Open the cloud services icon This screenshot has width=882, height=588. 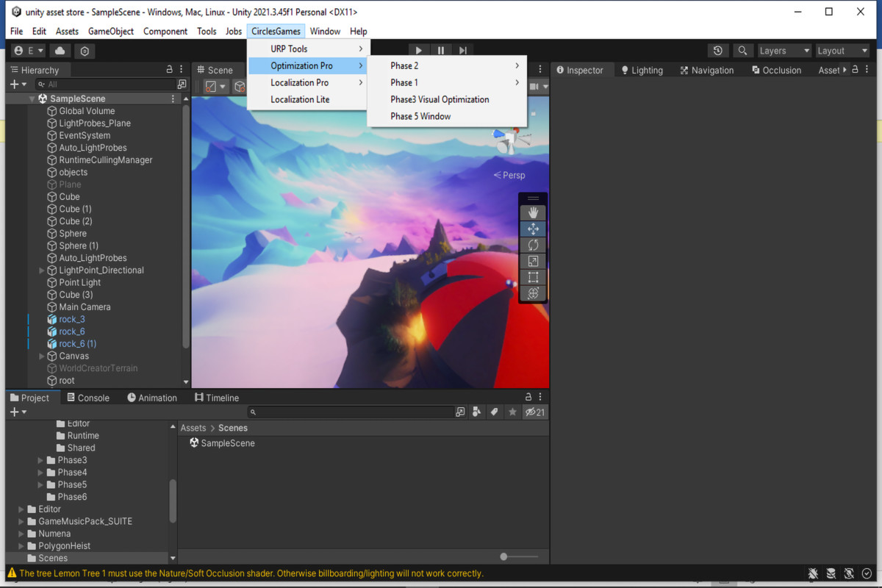(x=60, y=51)
